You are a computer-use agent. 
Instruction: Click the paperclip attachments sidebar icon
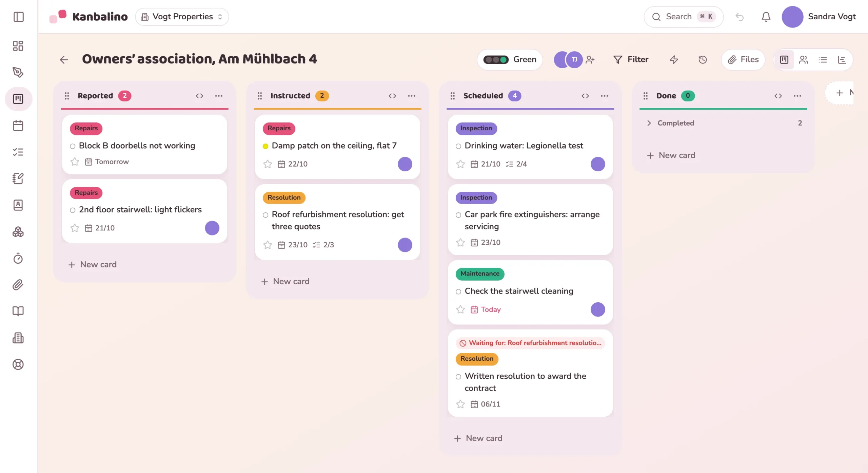18,285
